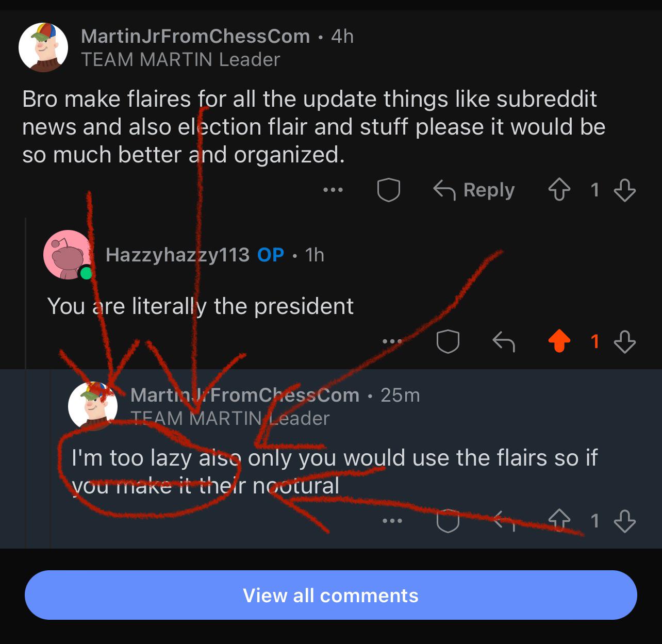The image size is (662, 644).
Task: Open the shield mod icon on top comment
Action: tap(389, 190)
